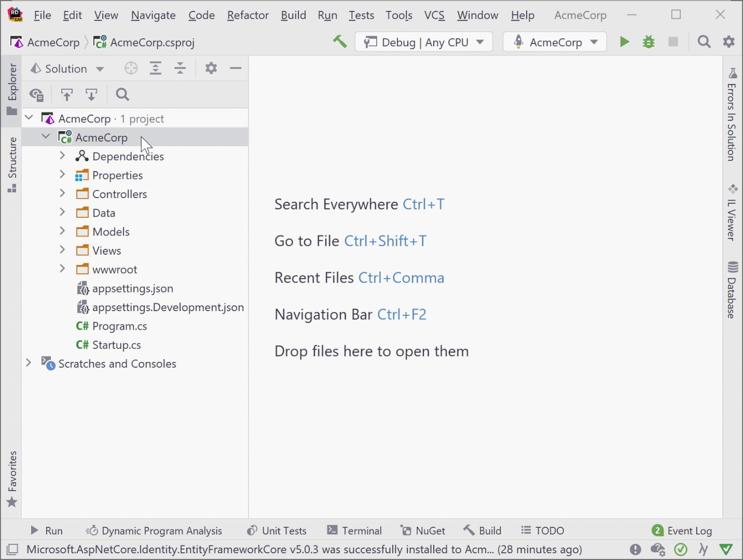Select the collapse all icon in Solution Explorer
This screenshot has height=560, width=743.
pos(180,68)
